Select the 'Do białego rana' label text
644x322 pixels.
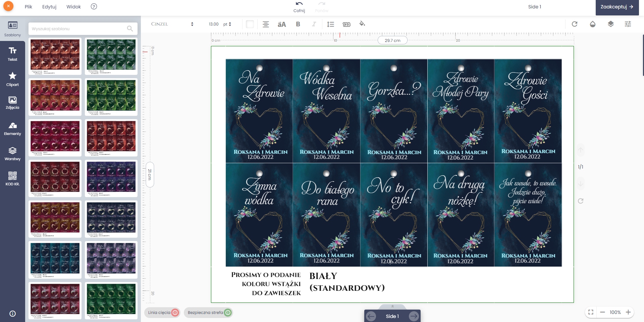[x=327, y=193]
